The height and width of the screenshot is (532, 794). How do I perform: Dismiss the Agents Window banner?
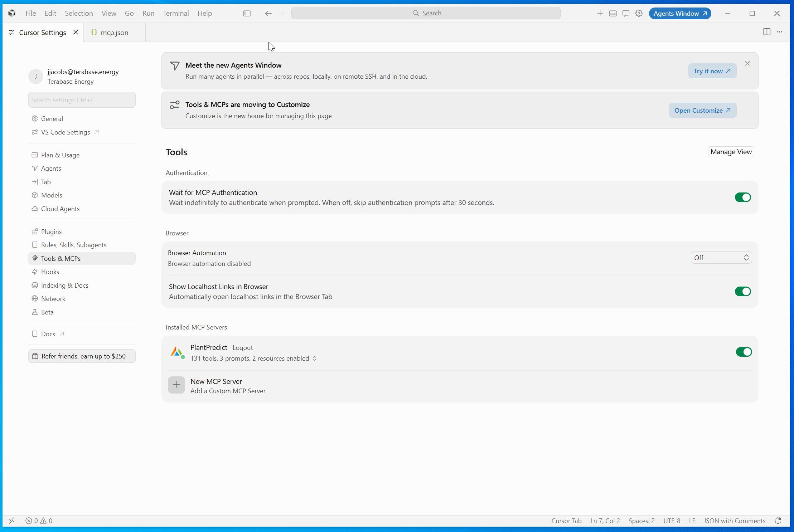coord(747,63)
